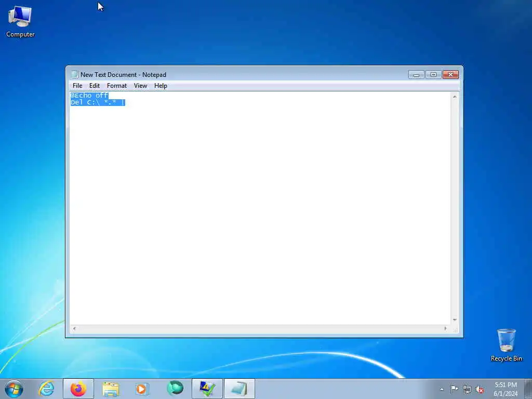Click the horizontal scrollbar left arrow
532x399 pixels.
click(74, 328)
